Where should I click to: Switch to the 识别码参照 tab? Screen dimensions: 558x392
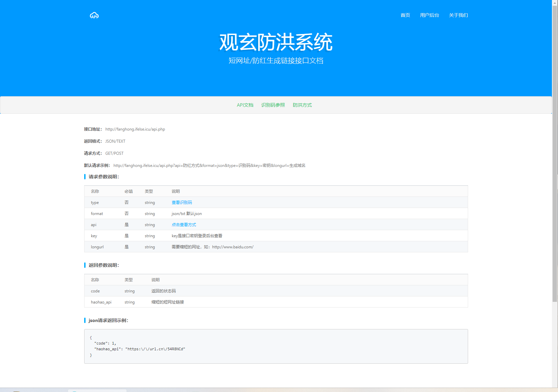(x=273, y=105)
